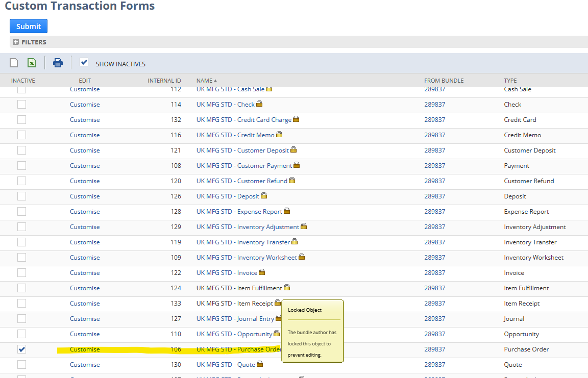
Task: Select 'UK MFG STD - Item Receipt' name text
Action: click(x=235, y=304)
